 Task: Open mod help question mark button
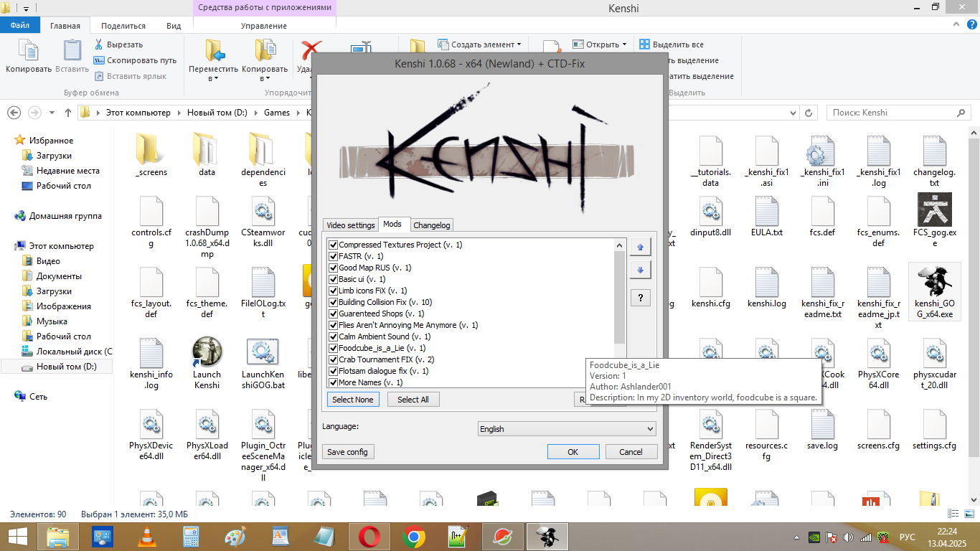[640, 298]
